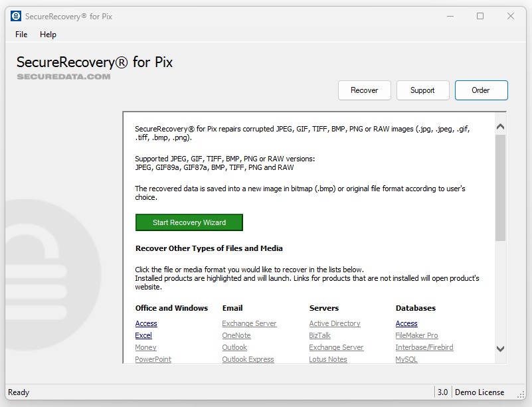Click the Interbase/Firebird link under Databases
The height and width of the screenshot is (407, 532).
(424, 347)
